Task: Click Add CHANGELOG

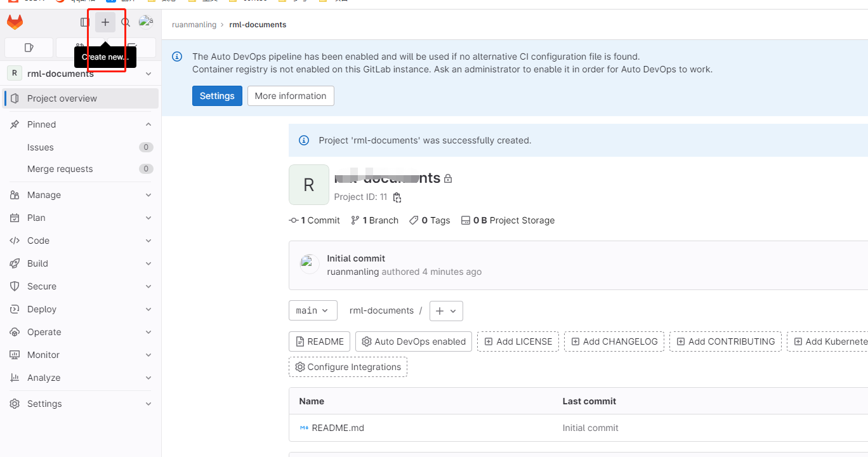Action: (614, 341)
